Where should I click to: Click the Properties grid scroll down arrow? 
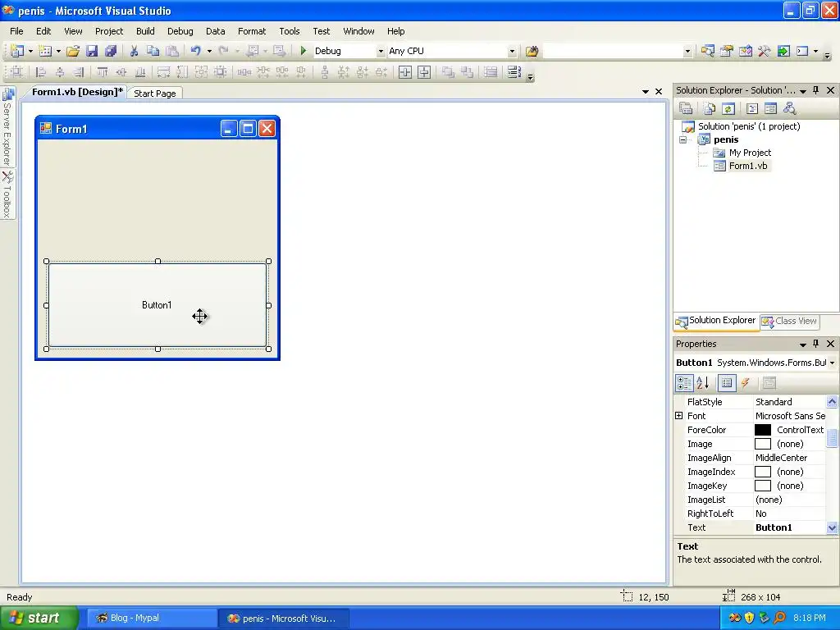(832, 527)
